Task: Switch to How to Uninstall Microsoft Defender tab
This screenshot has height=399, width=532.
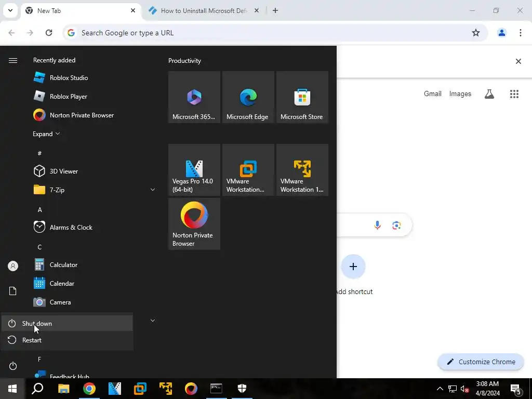Action: (x=204, y=11)
